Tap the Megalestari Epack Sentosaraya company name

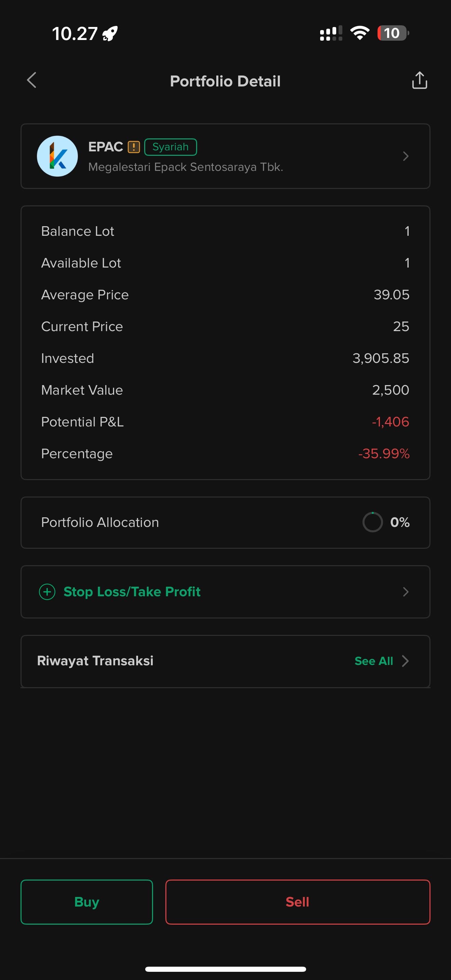coord(186,167)
